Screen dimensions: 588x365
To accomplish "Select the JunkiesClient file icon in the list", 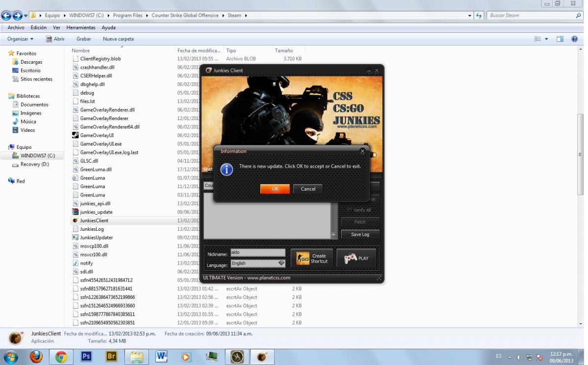I will [75, 220].
